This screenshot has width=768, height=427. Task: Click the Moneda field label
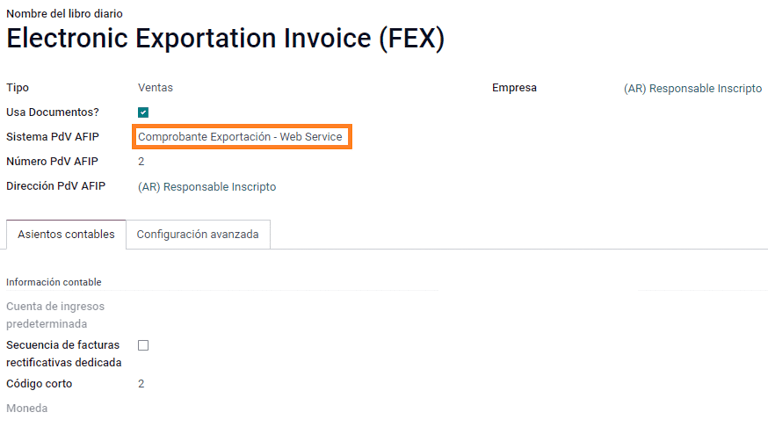pos(27,409)
